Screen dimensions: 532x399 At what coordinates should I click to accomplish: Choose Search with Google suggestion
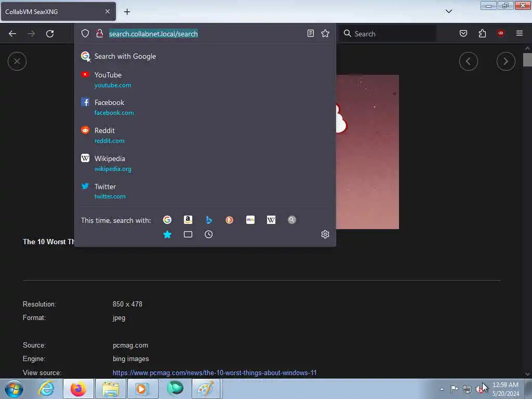coord(205,56)
